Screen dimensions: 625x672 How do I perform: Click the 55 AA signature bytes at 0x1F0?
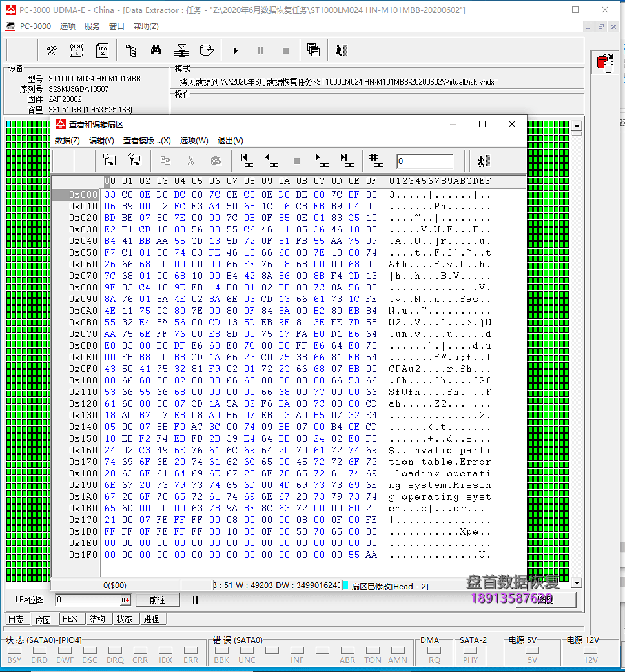click(x=363, y=555)
